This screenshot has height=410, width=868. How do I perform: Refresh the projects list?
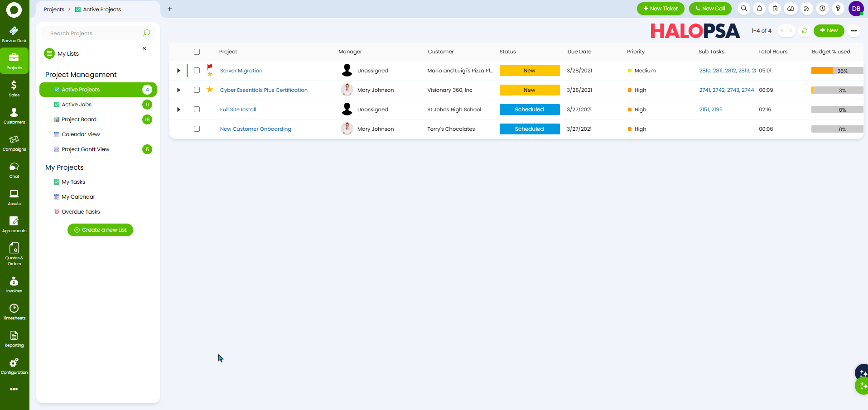click(x=805, y=31)
